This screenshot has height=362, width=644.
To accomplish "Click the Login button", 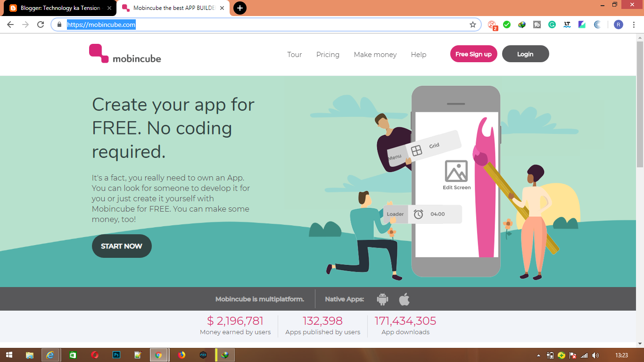I will point(525,54).
